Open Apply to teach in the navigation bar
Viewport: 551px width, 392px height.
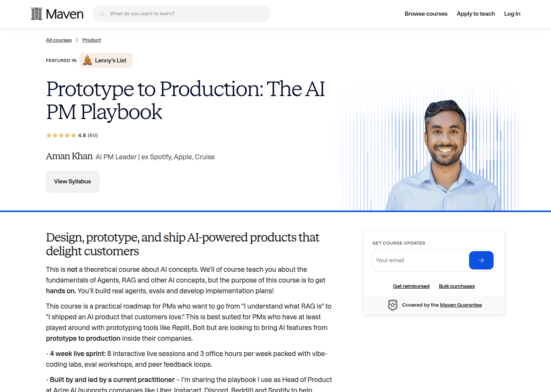tap(476, 13)
